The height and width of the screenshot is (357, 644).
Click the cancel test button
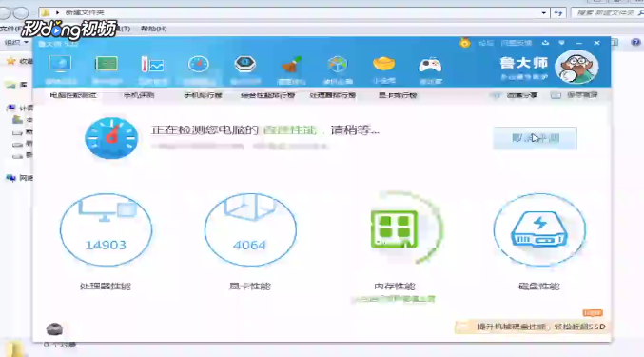coord(536,138)
